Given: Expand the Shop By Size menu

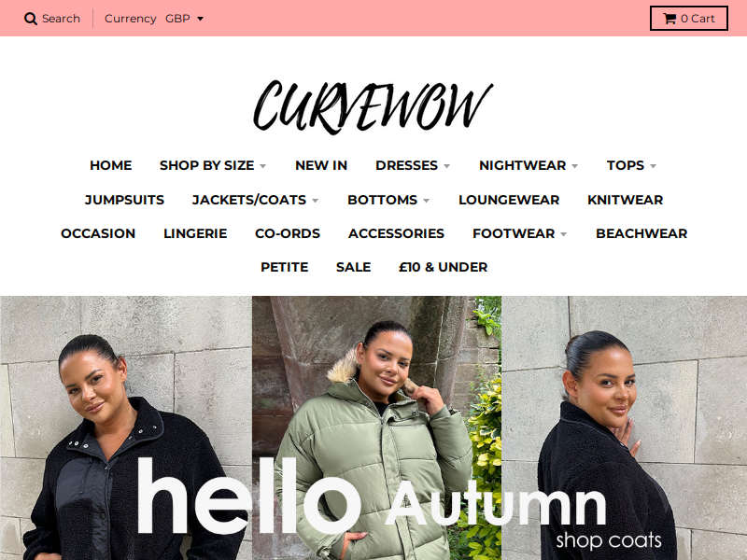Looking at the screenshot, I should pos(213,165).
